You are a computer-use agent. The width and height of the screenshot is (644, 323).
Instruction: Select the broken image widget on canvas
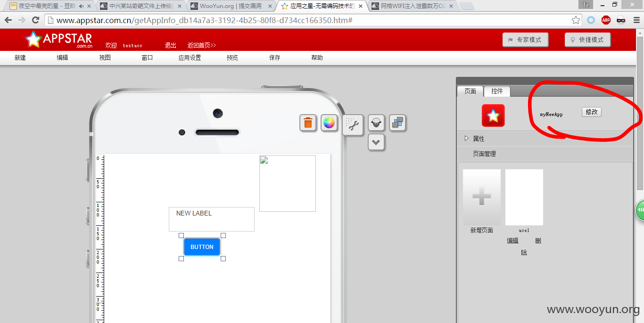coord(287,183)
